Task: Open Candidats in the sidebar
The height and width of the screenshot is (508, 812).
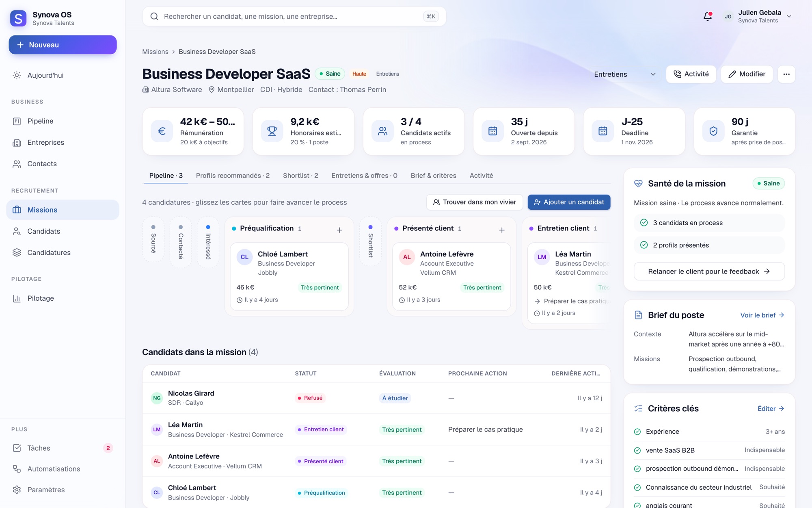Action: point(63,231)
